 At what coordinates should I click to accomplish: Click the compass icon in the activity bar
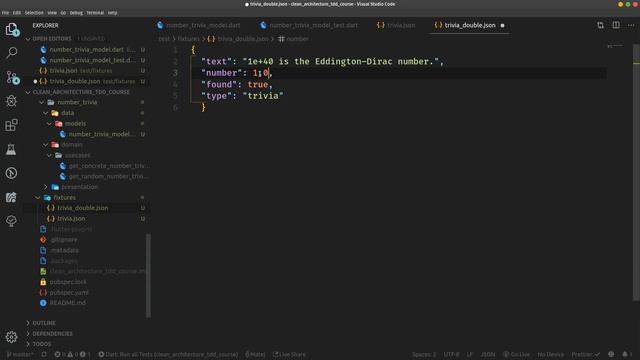(11, 173)
